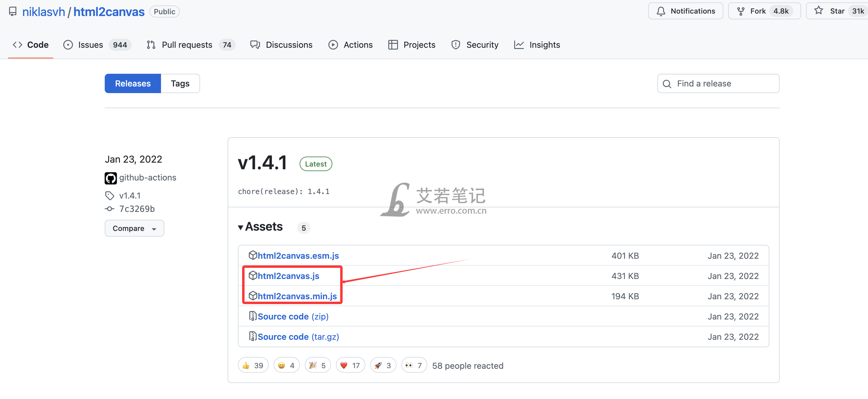Click the Jan 23, 2022 release date in sidebar

point(133,159)
